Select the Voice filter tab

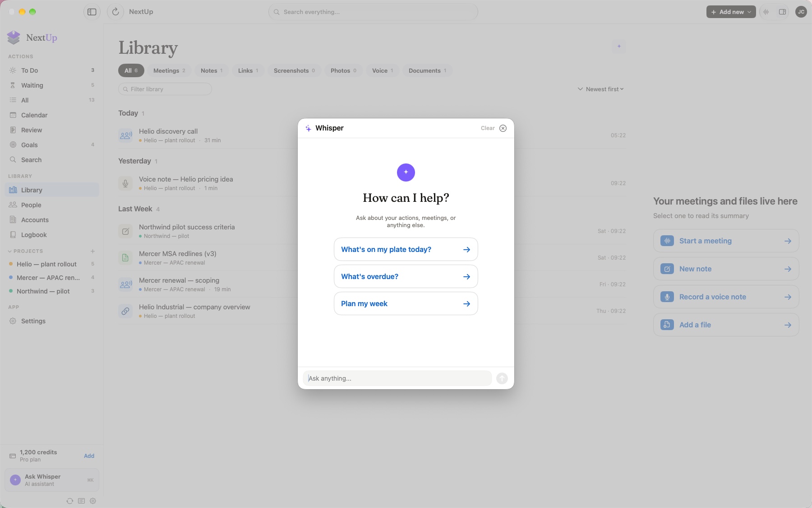(383, 70)
